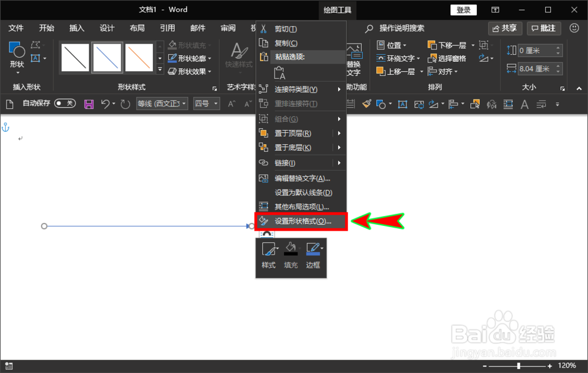The width and height of the screenshot is (588, 373).
Task: Click the 共享 button
Action: point(505,28)
